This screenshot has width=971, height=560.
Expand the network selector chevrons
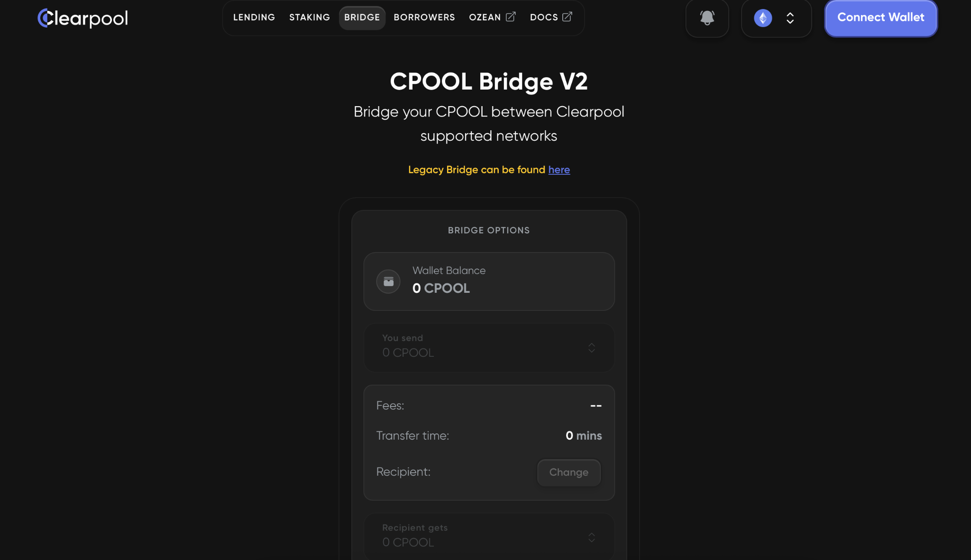790,18
